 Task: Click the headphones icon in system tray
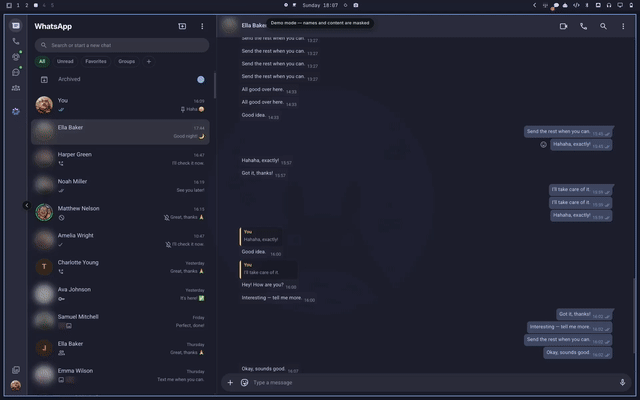[x=609, y=5]
